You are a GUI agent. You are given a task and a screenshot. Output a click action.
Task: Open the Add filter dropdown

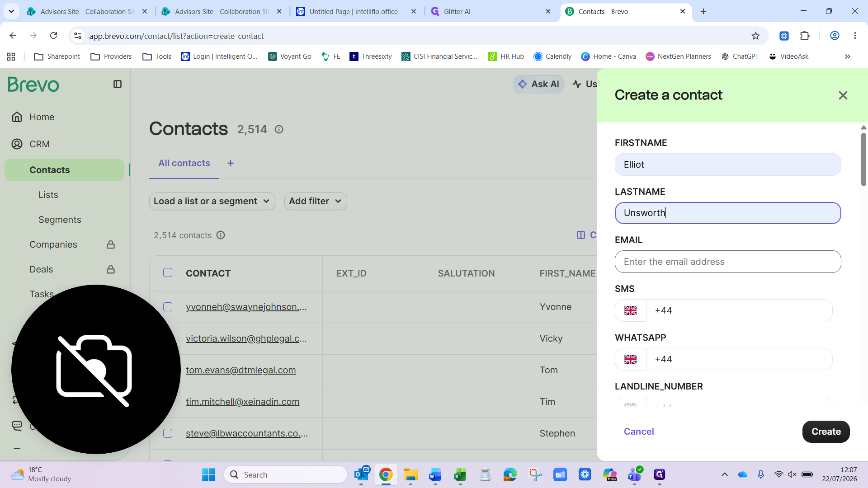point(316,201)
